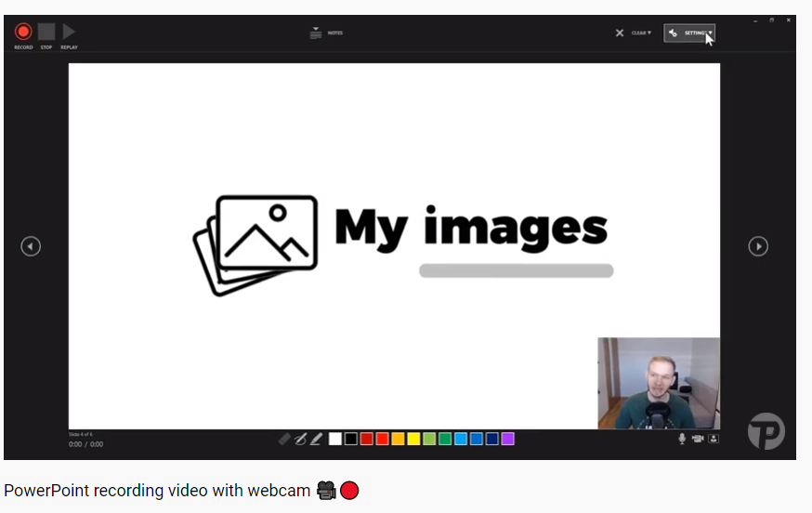Toggle the webcam camera on or off
The image size is (812, 513).
point(698,439)
